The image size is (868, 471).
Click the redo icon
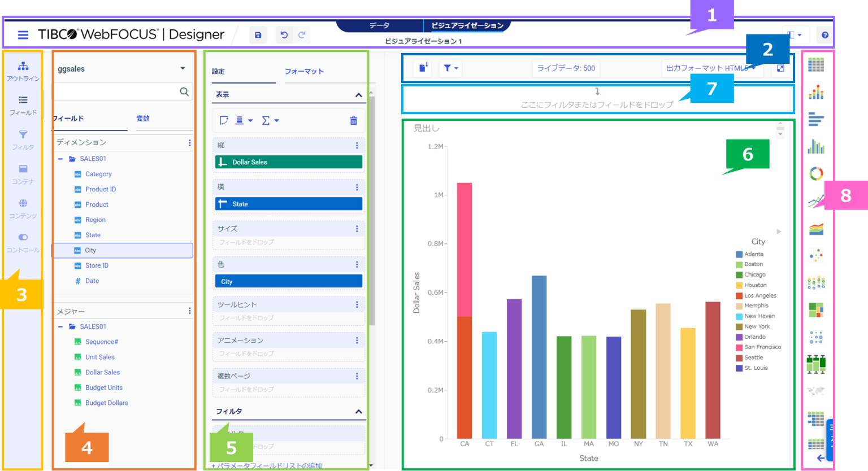pos(302,34)
